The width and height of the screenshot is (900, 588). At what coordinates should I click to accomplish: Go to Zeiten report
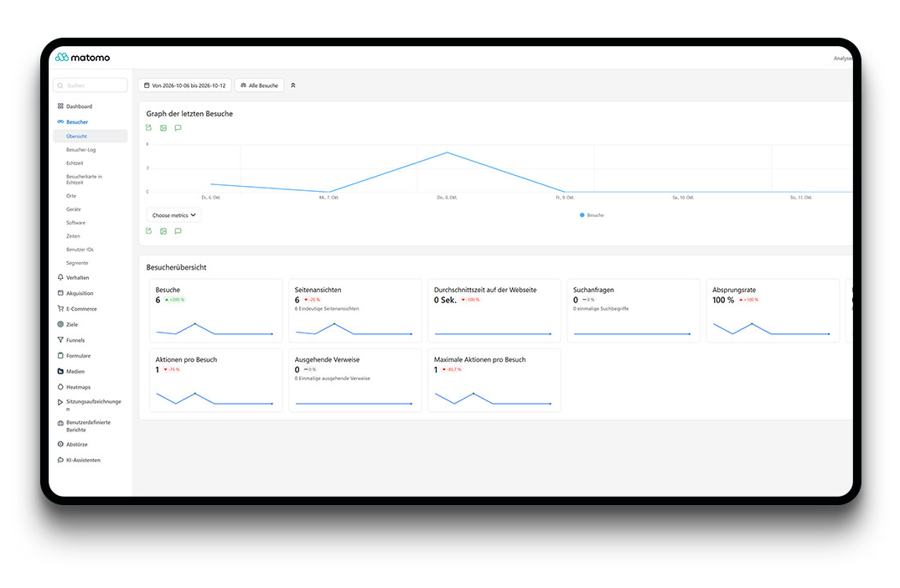pyautogui.click(x=73, y=235)
